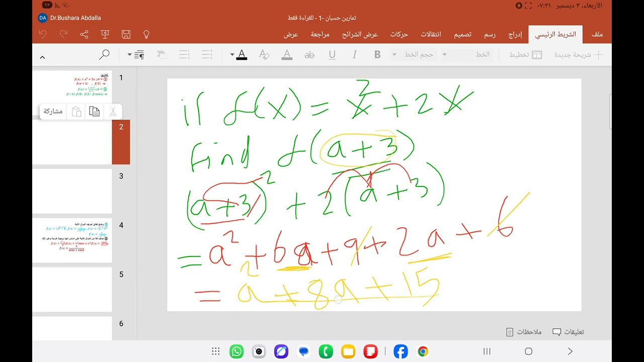The image size is (644, 362).
Task: Open the Tell Me lightbulb icon
Action: 146,34
